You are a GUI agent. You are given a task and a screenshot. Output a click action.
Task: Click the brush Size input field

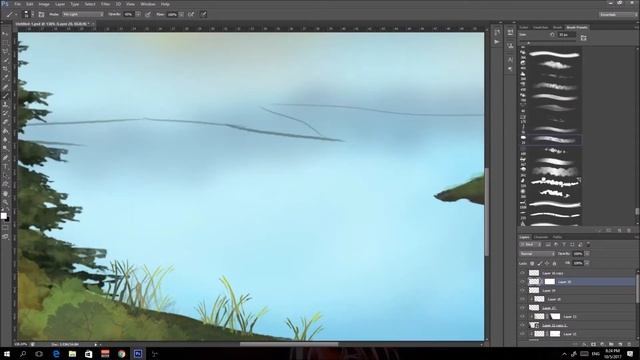pos(567,35)
